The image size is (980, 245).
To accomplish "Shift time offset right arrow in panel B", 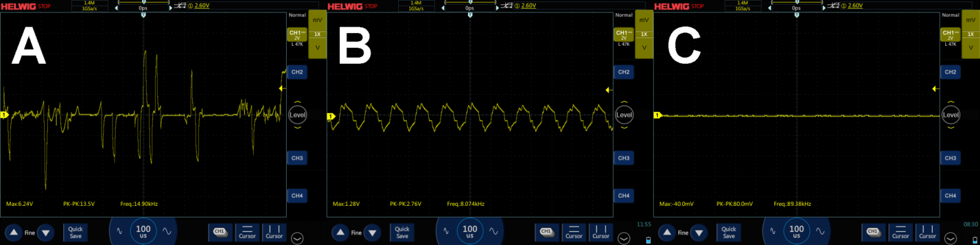I will coord(497,8).
